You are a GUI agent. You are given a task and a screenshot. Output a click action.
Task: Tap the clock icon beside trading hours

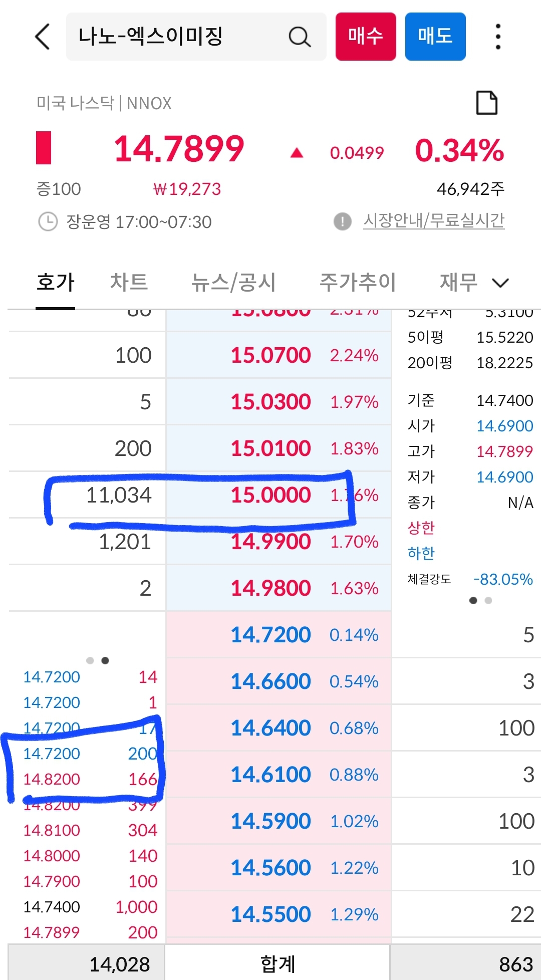(48, 221)
